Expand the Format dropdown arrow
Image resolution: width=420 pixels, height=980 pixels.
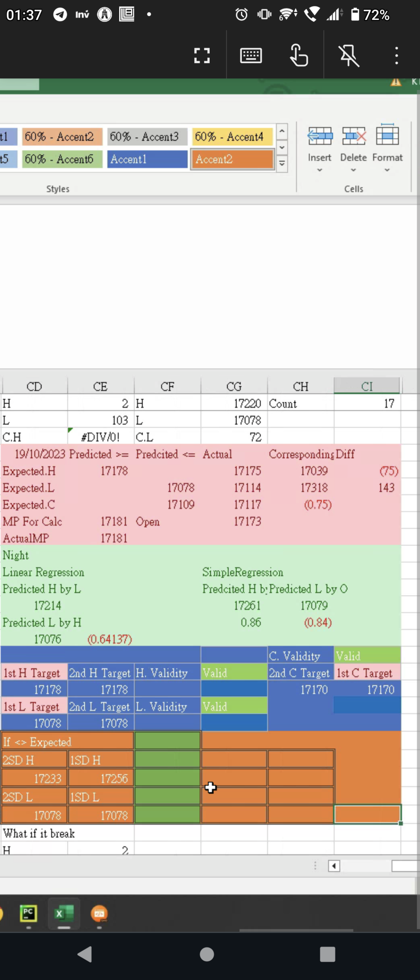pos(387,170)
